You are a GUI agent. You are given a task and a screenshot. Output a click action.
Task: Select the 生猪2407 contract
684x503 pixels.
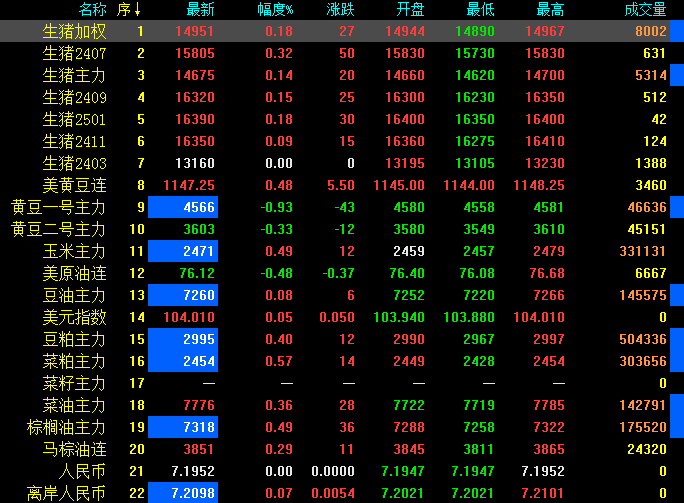pos(75,53)
